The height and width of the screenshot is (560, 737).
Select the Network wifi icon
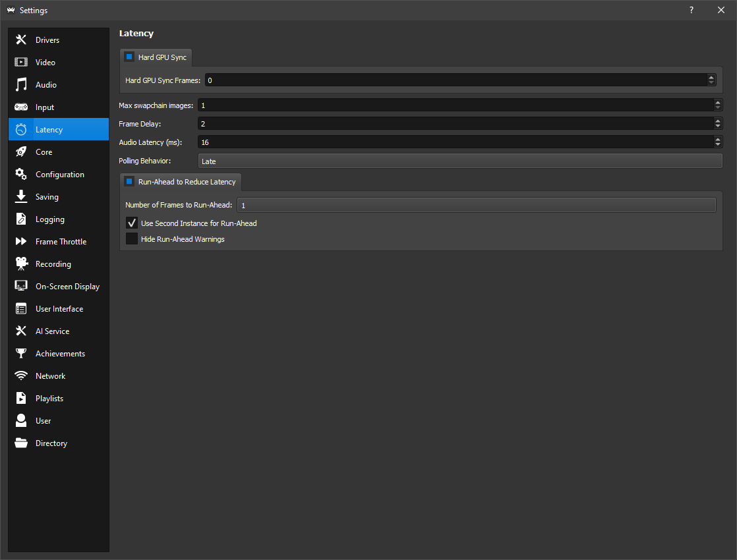[x=21, y=376]
